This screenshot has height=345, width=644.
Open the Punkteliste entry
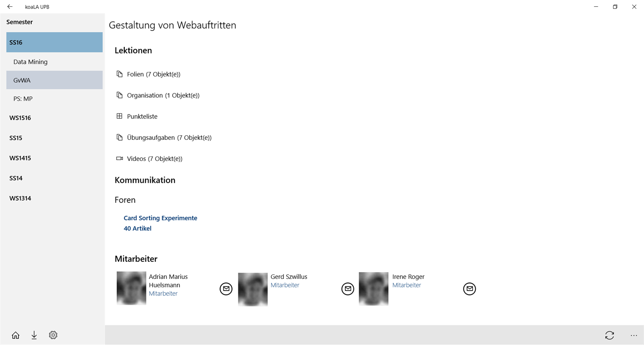pyautogui.click(x=142, y=117)
